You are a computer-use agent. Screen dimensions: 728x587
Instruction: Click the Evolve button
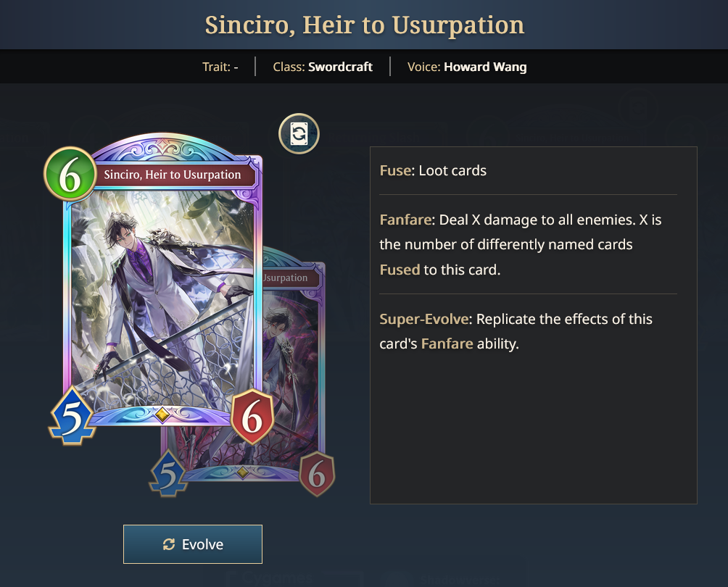point(193,544)
